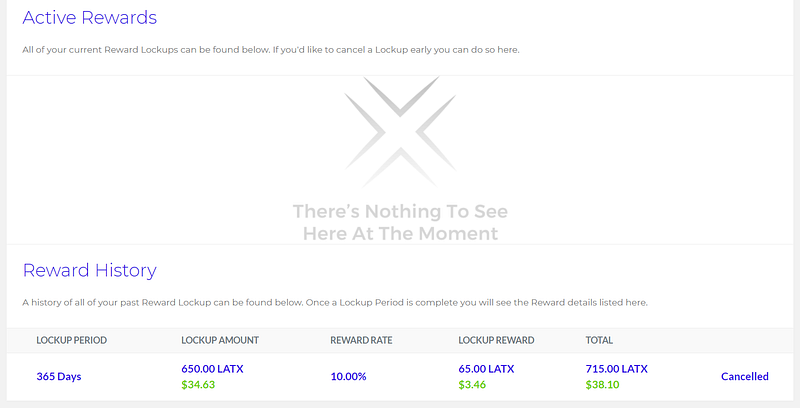Image resolution: width=800 pixels, height=408 pixels.
Task: Click the "There's Nothing To See" message
Action: point(399,212)
